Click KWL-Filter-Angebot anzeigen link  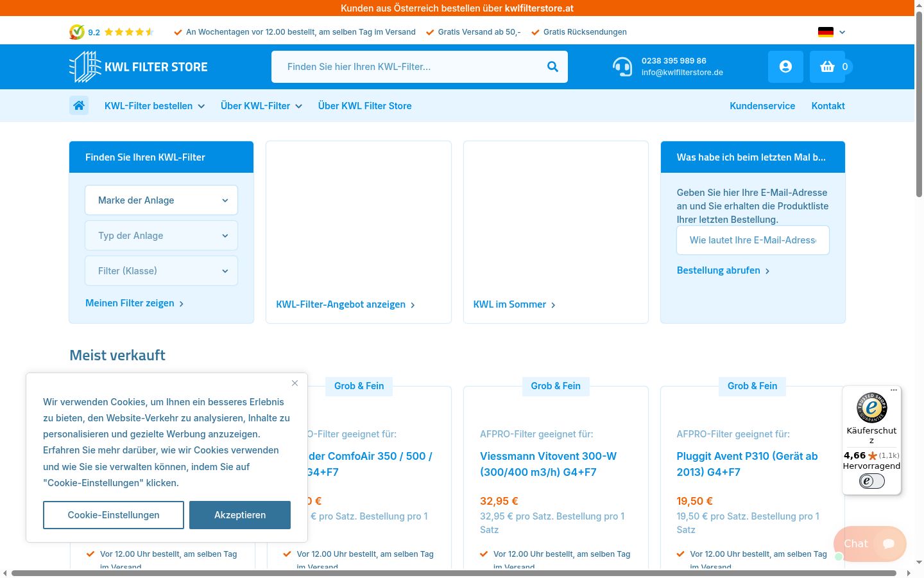click(x=346, y=304)
